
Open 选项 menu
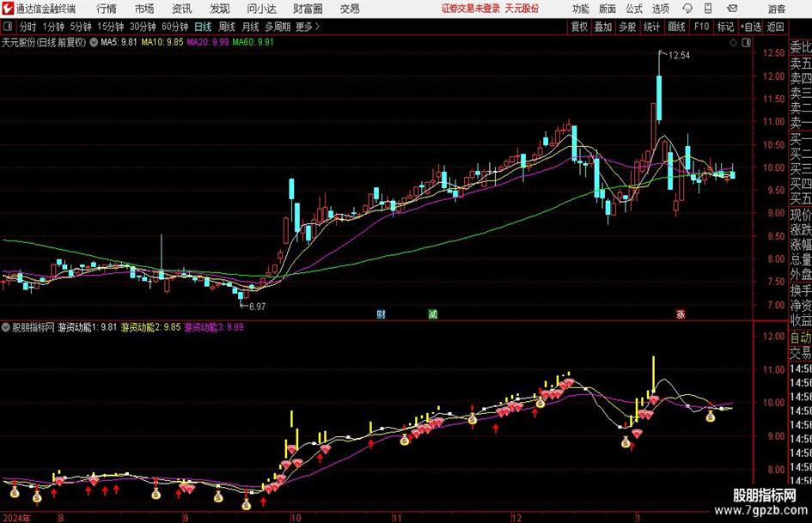[660, 9]
